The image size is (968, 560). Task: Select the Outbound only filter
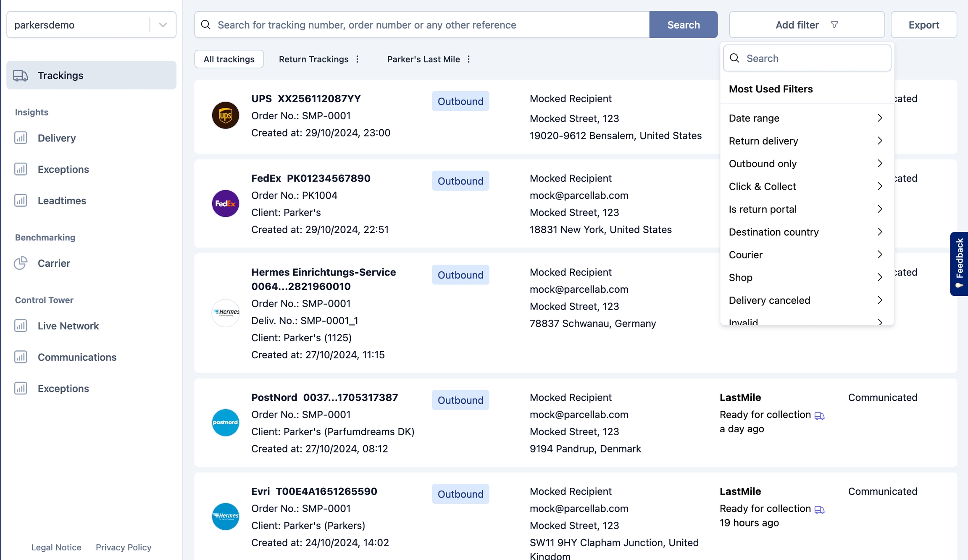805,163
